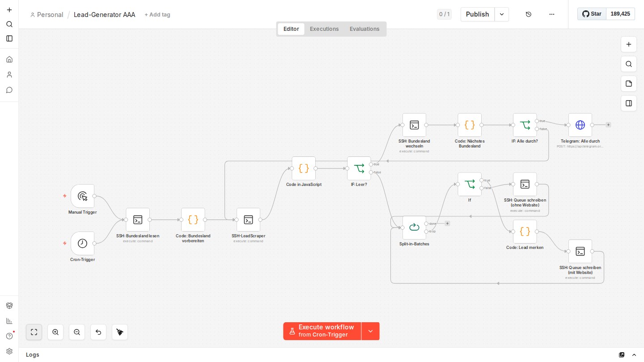Select the Code in JavaScript node
The height and width of the screenshot is (362, 644).
[x=304, y=168]
